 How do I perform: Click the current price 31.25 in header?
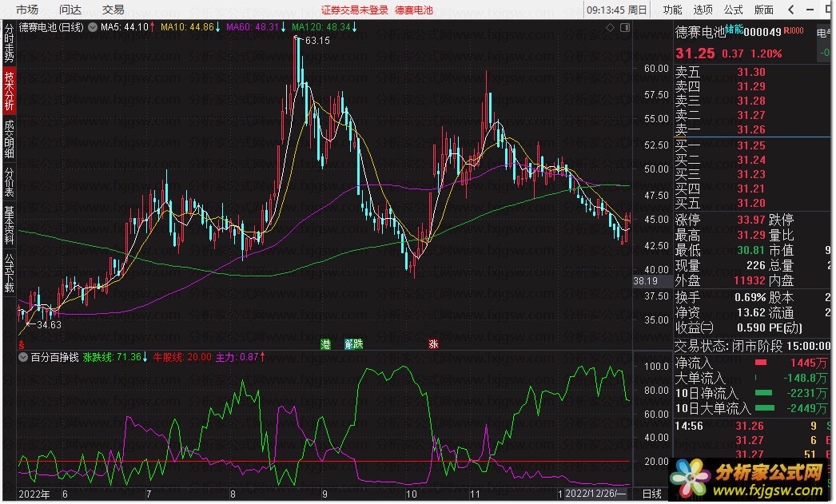pyautogui.click(x=695, y=54)
